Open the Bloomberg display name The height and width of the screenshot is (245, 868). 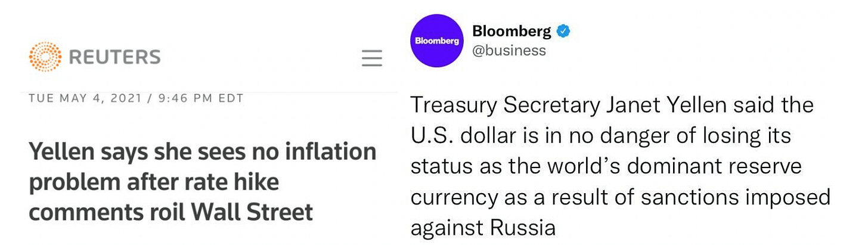511,31
